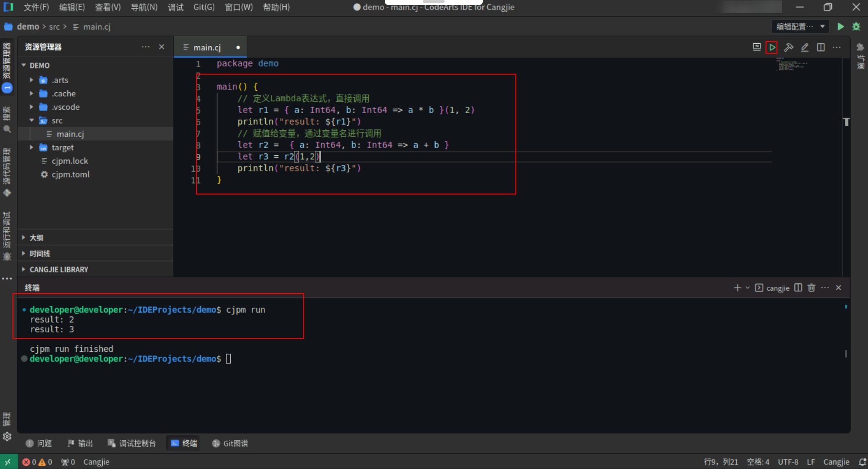This screenshot has height=469, width=868.
Task: Open cjpm.toml in the explorer
Action: click(95, 174)
